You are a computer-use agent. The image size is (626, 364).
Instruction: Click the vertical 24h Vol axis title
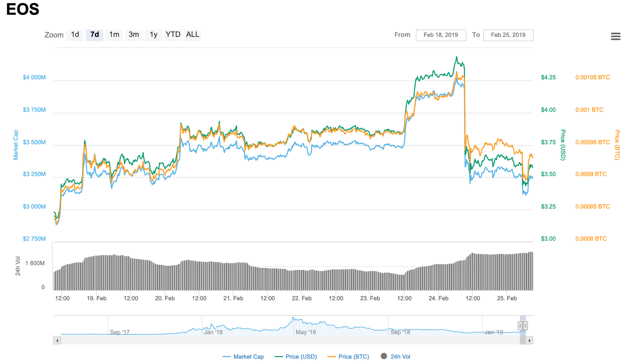[x=18, y=266]
